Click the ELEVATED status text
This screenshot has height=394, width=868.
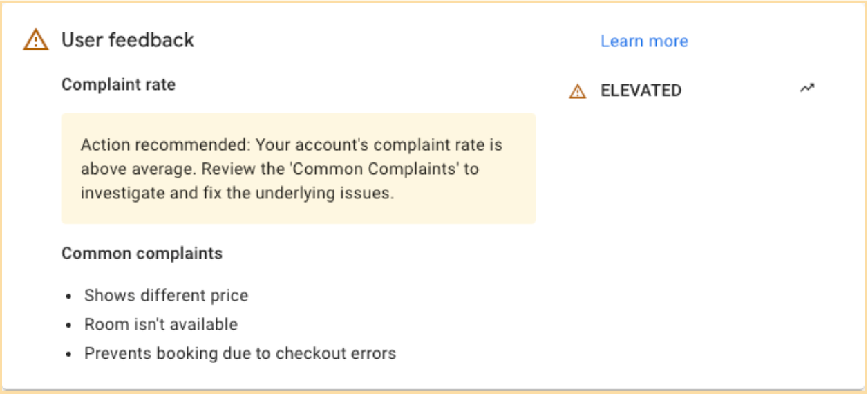tap(641, 91)
